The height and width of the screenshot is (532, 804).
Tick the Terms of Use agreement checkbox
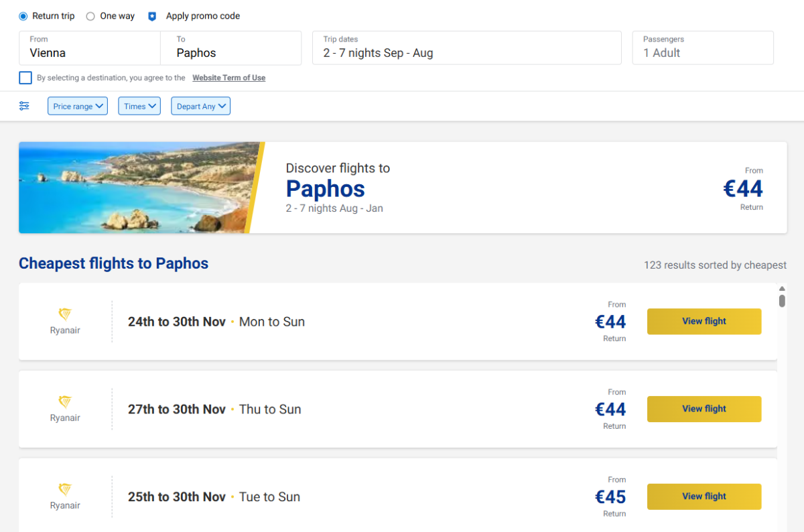[x=25, y=78]
